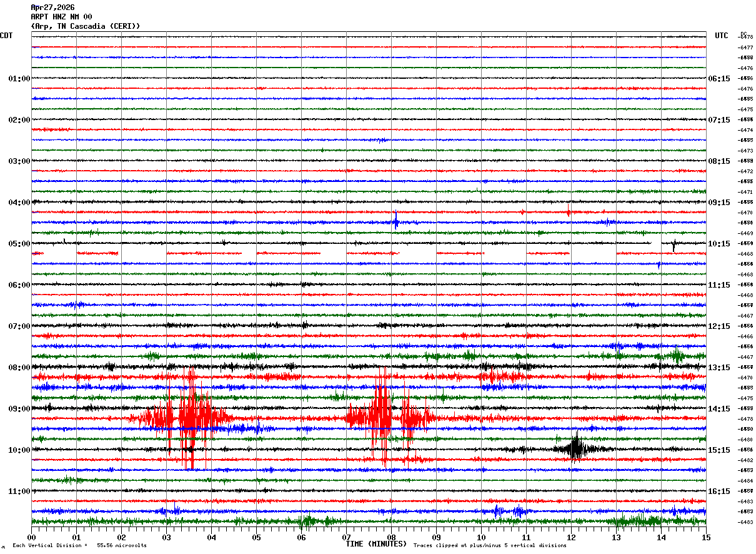
Task: Click minute 05 on the time axis
Action: (256, 537)
